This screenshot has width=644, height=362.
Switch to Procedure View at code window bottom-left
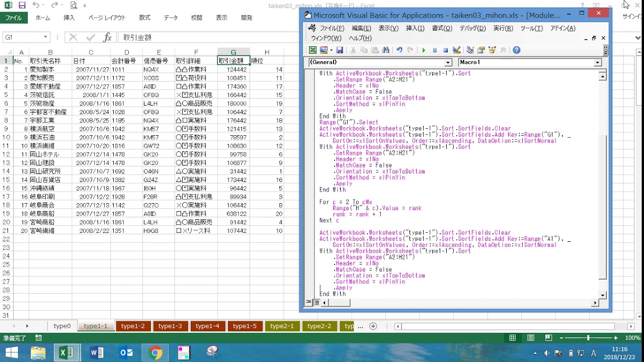(309, 303)
